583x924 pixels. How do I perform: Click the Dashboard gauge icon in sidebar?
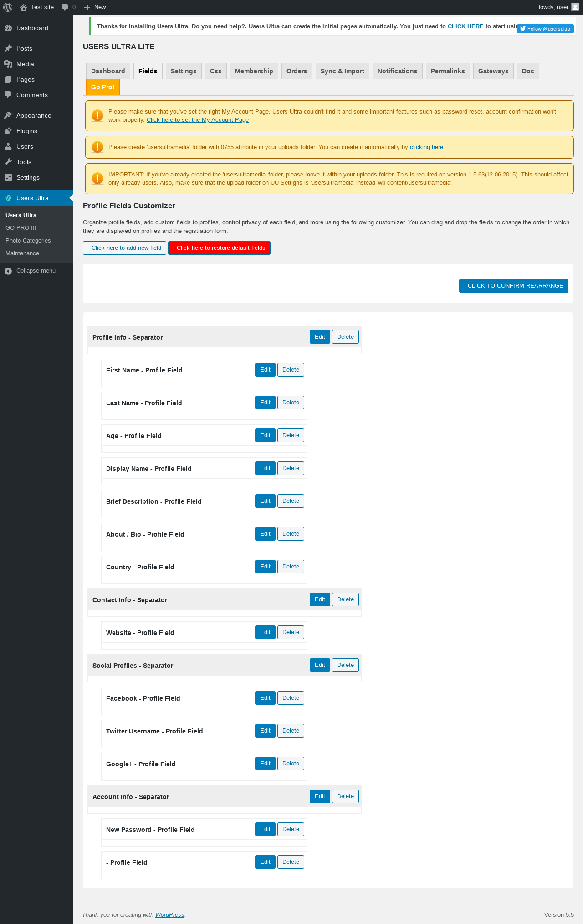click(x=8, y=28)
